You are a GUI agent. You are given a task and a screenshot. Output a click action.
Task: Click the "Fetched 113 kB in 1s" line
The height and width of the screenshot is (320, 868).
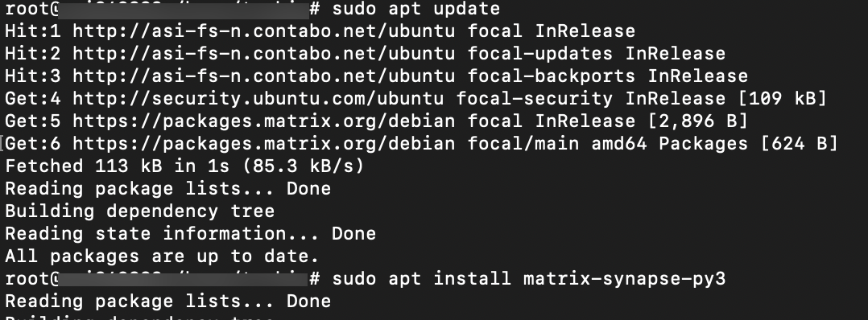click(x=185, y=166)
